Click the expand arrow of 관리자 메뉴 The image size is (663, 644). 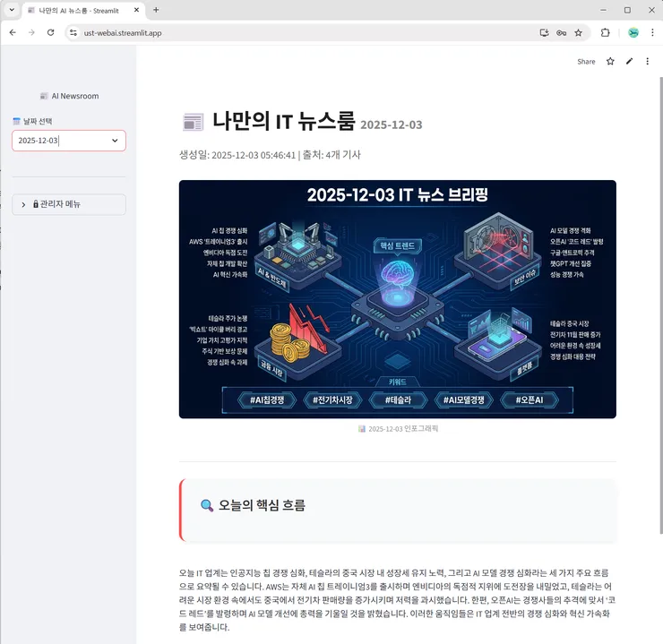coord(23,204)
